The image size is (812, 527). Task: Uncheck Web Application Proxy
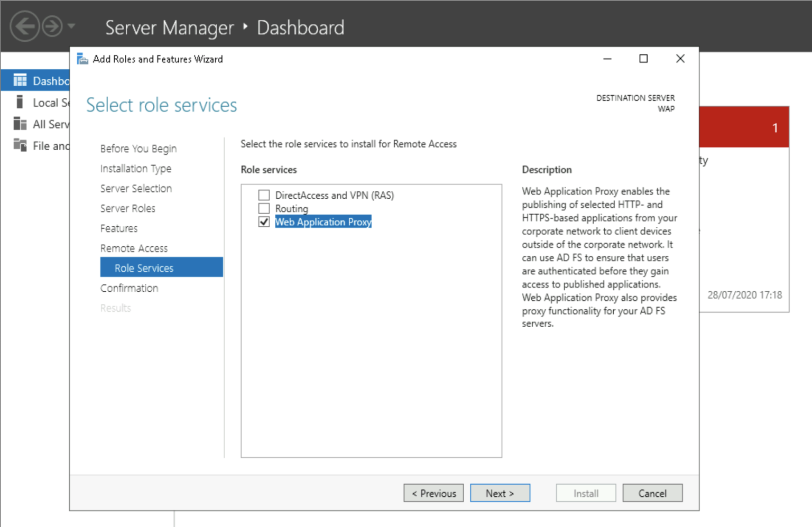coord(264,221)
